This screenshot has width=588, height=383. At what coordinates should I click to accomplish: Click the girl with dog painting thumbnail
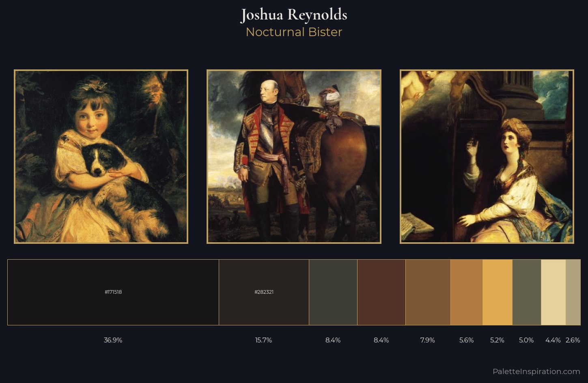[101, 157]
